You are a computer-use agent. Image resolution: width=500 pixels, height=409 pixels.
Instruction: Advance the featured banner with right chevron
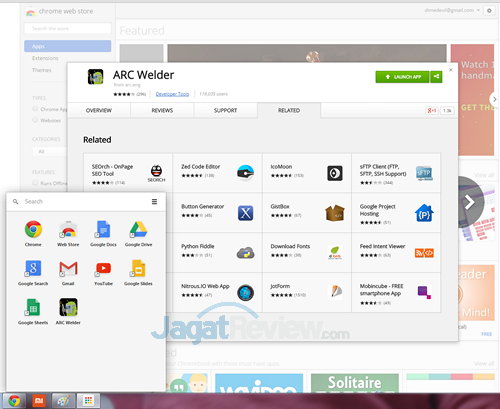(x=494, y=99)
